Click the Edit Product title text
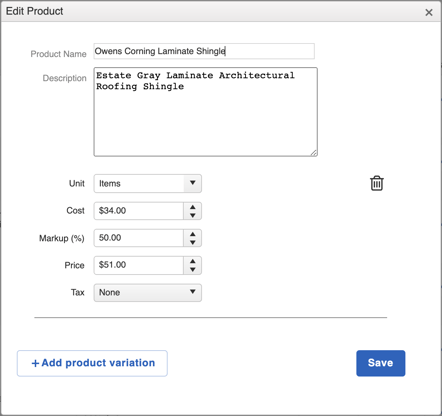This screenshot has height=416, width=442. tap(34, 11)
